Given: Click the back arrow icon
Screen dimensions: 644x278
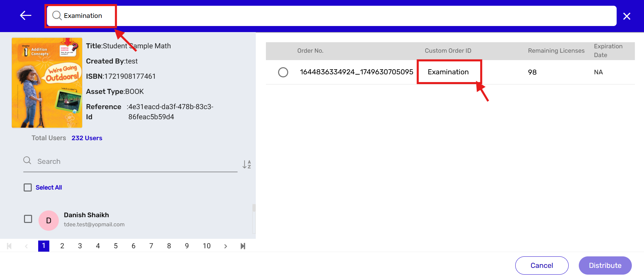Looking at the screenshot, I should [x=26, y=16].
